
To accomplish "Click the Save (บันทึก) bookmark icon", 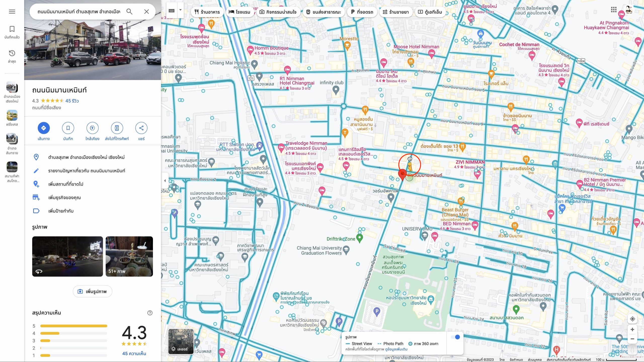I will pos(68,128).
